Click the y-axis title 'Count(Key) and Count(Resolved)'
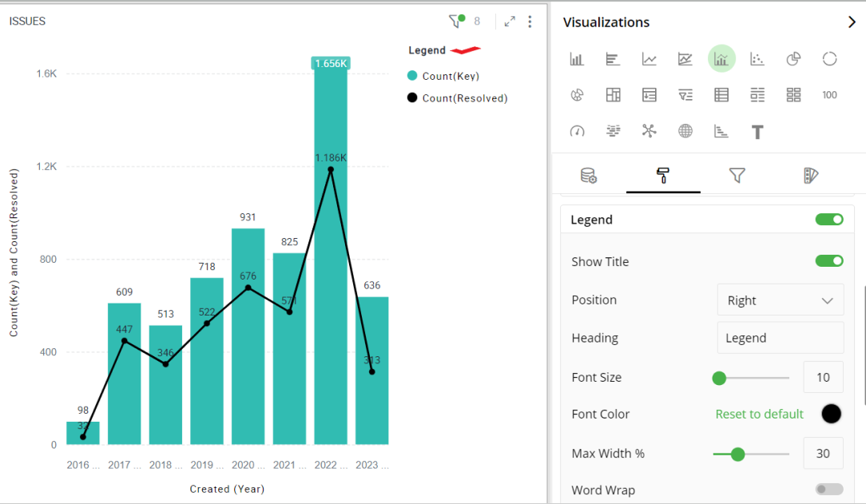Image resolution: width=866 pixels, height=504 pixels. coord(14,253)
